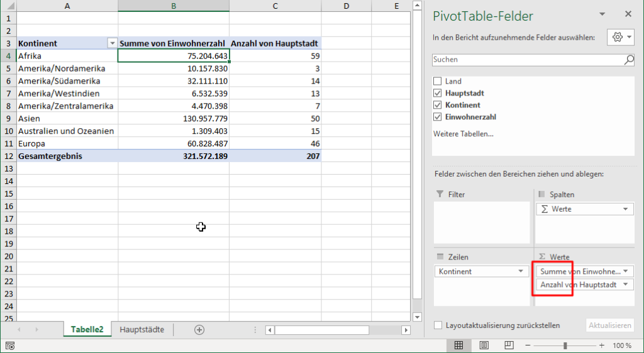Switch to Page Break Preview icon

pyautogui.click(x=509, y=345)
